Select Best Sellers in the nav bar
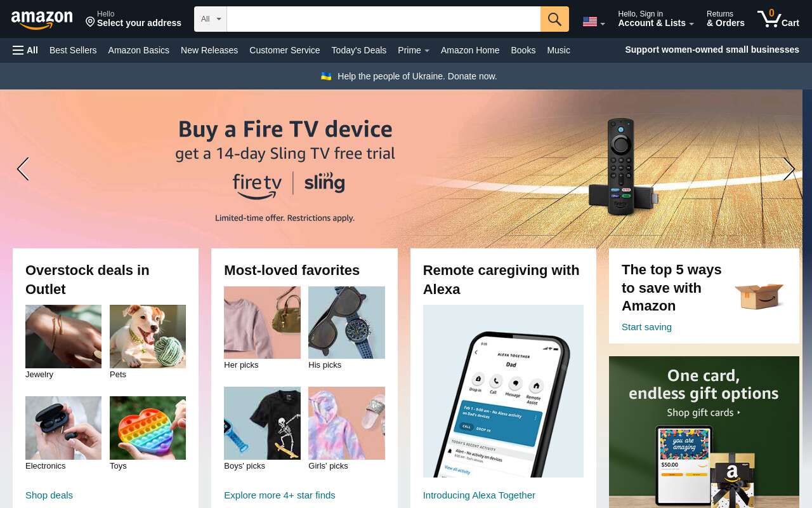This screenshot has width=812, height=508. pyautogui.click(x=73, y=50)
